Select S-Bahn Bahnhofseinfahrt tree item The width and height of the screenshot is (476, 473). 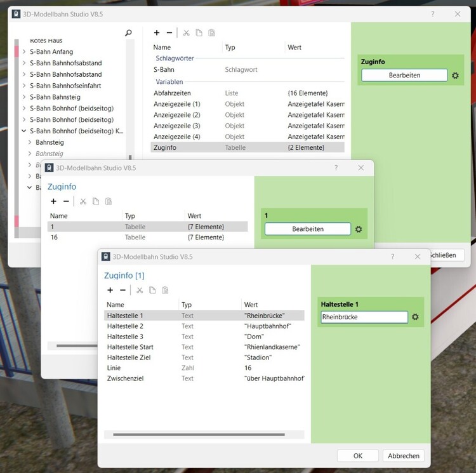click(x=65, y=86)
